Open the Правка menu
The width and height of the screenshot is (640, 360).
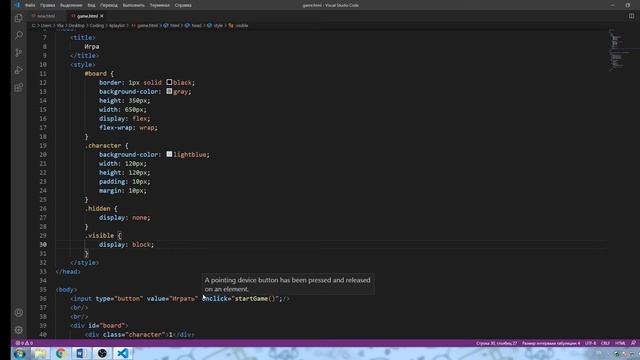click(x=48, y=5)
